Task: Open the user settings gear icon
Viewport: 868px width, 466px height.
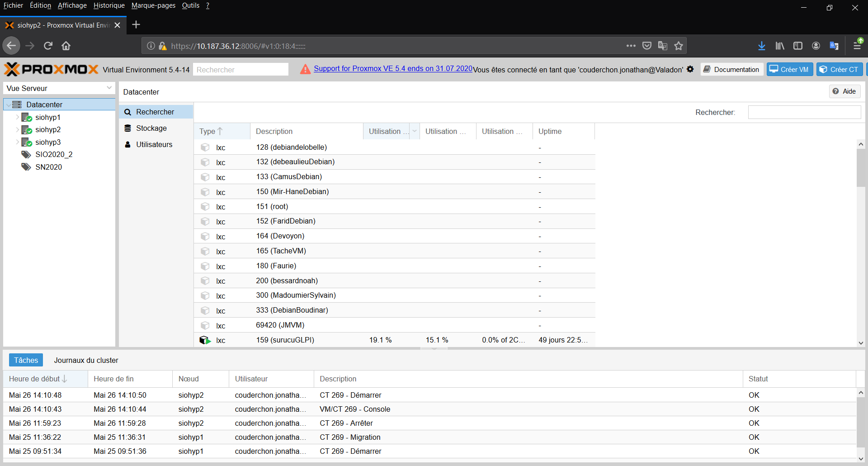Action: 690,69
